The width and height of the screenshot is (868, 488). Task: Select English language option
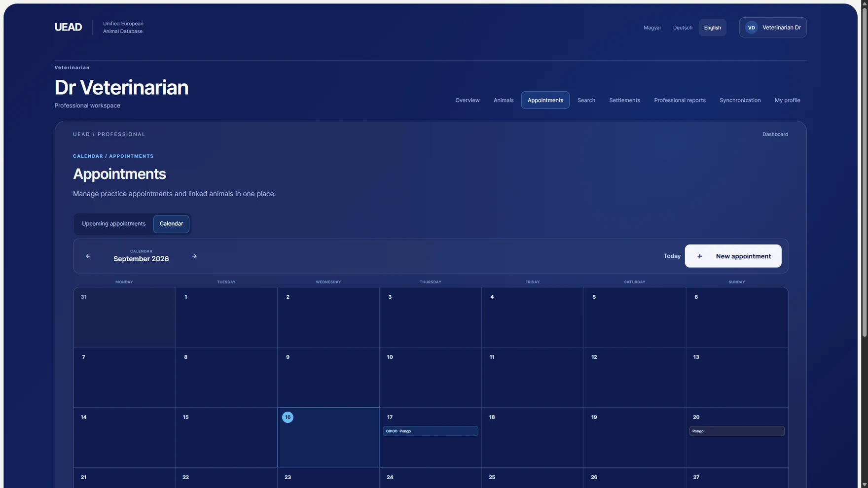[x=712, y=28]
